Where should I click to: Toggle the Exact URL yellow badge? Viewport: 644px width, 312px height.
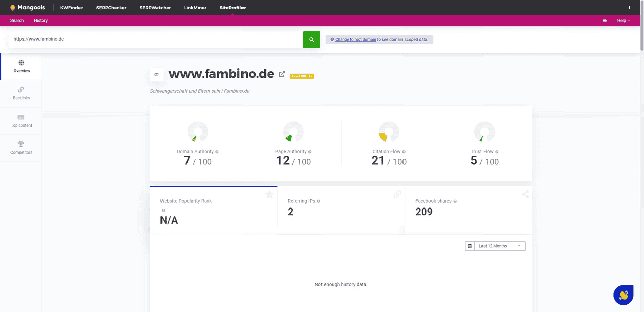click(302, 76)
